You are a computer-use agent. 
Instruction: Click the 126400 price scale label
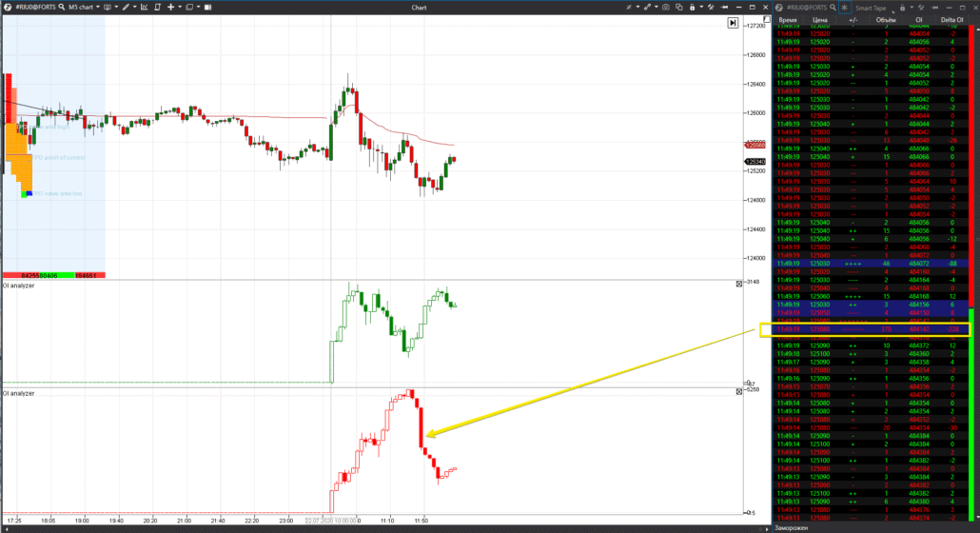pyautogui.click(x=756, y=84)
